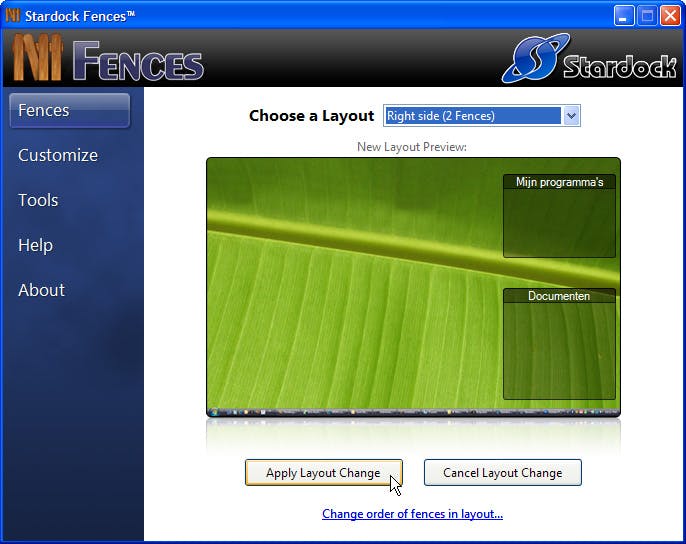
Task: Open the Tools section
Action: 38,200
